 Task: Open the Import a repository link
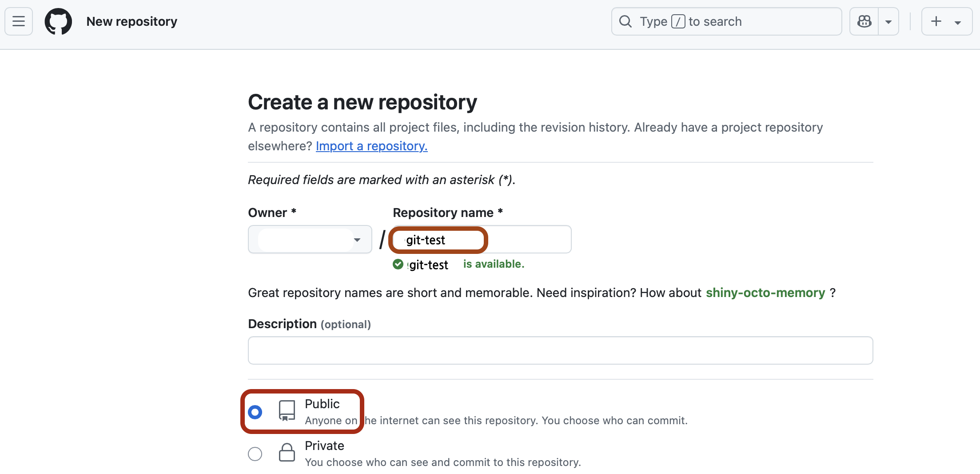pyautogui.click(x=371, y=146)
